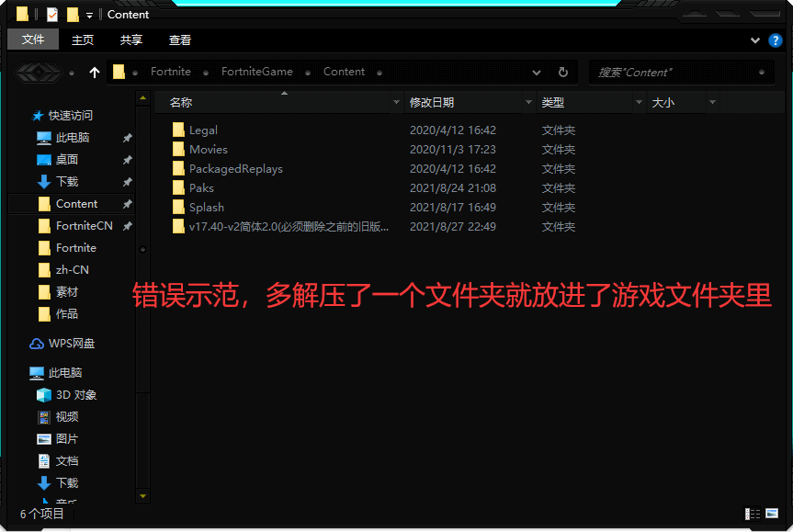Click Content in the address path
Viewport: 793px width, 532px height.
344,72
